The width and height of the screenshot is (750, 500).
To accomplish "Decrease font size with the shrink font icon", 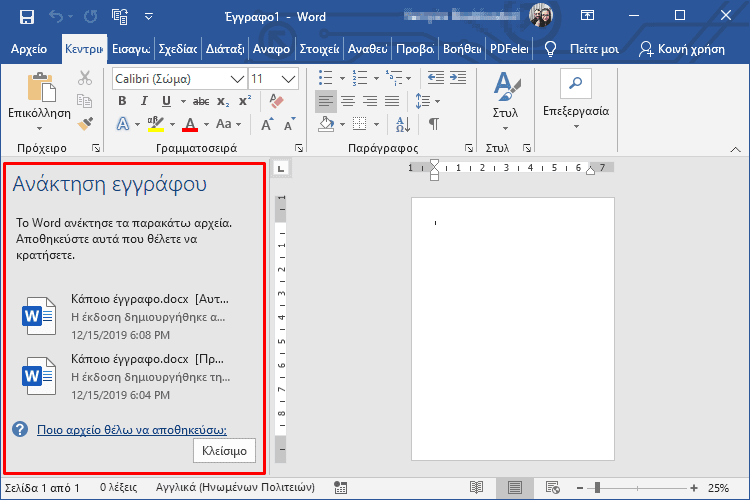I will coord(289,124).
